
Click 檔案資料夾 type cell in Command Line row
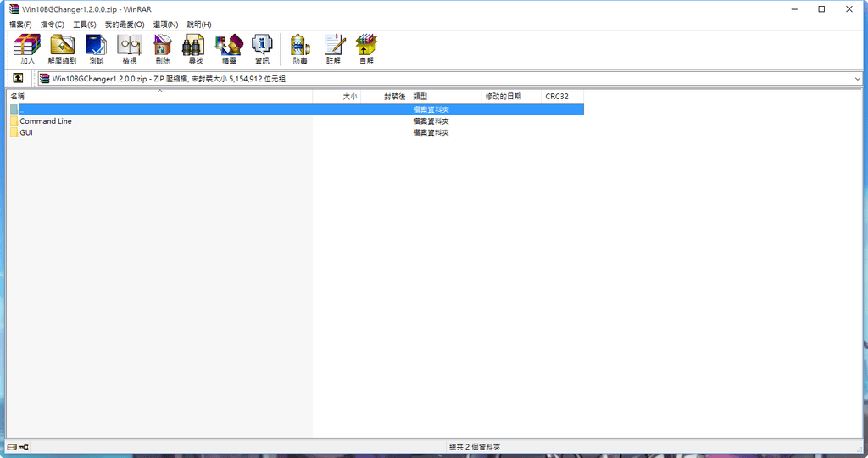tap(431, 120)
